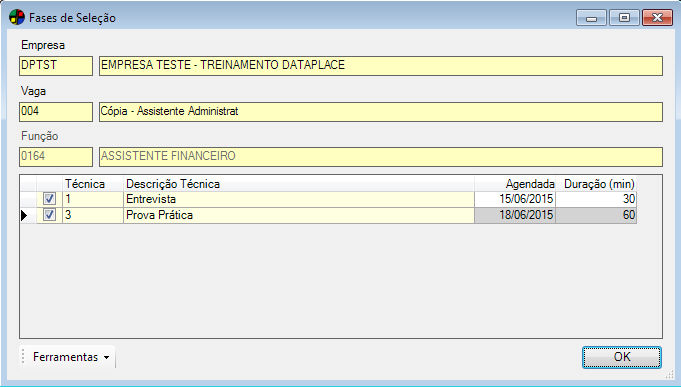Viewport: 681px width, 387px height.
Task: Uncheck the Entrevista row checkbox
Action: click(x=50, y=199)
